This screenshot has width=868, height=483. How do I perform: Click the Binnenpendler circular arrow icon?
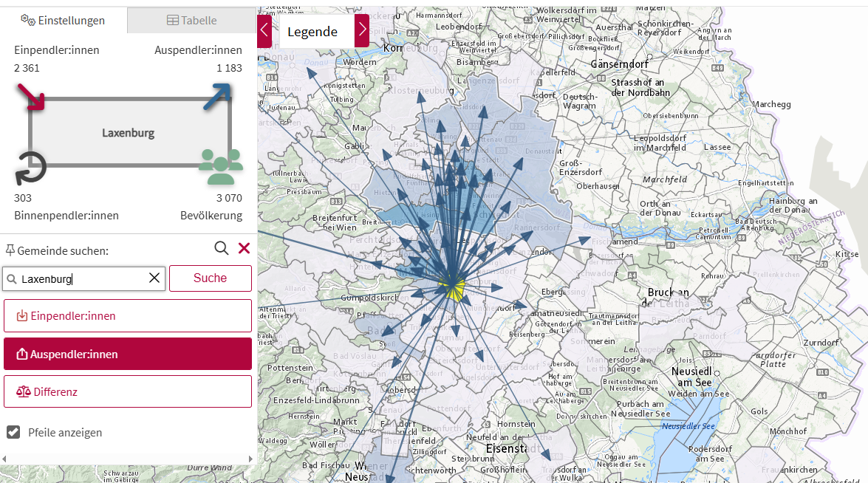30,168
